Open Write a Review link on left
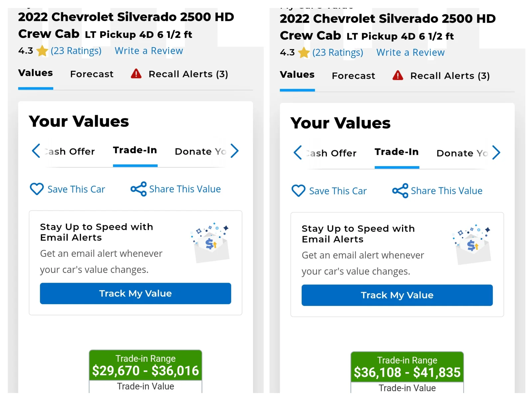532x399 pixels. point(149,51)
